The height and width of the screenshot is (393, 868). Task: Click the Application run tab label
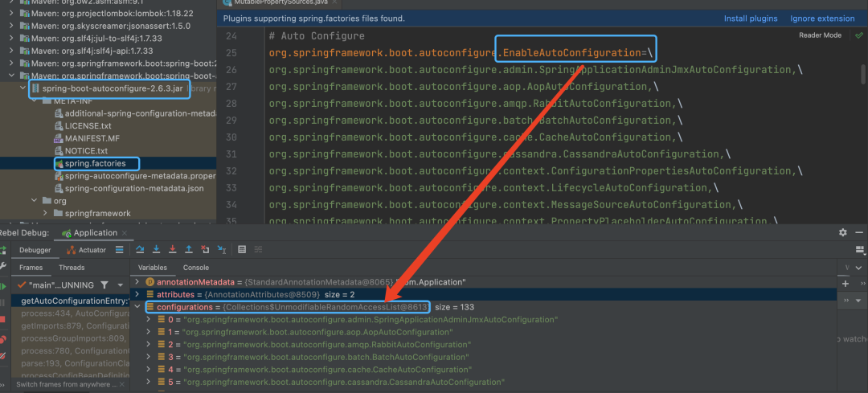tap(95, 233)
